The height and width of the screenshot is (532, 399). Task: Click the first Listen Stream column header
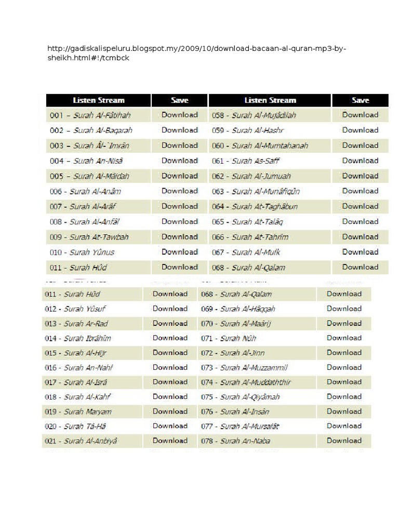[99, 100]
